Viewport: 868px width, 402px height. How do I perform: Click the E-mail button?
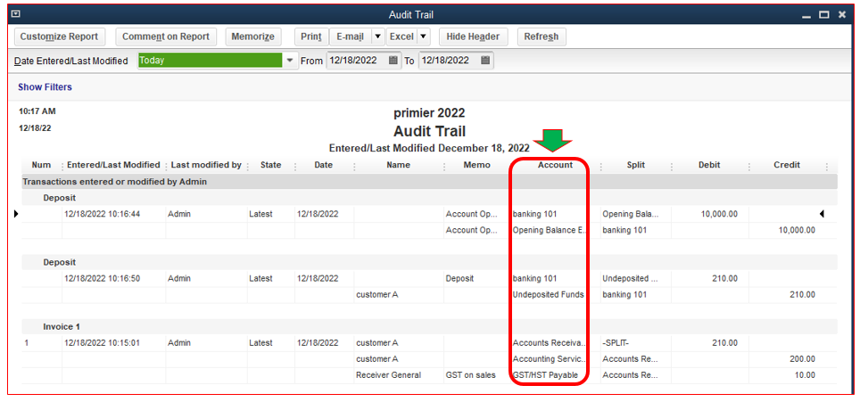tap(350, 37)
